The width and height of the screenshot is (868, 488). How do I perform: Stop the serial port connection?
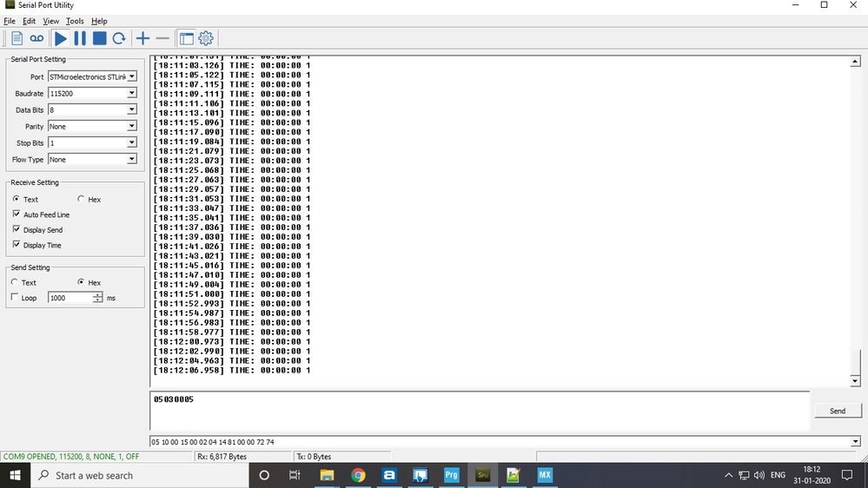point(100,38)
